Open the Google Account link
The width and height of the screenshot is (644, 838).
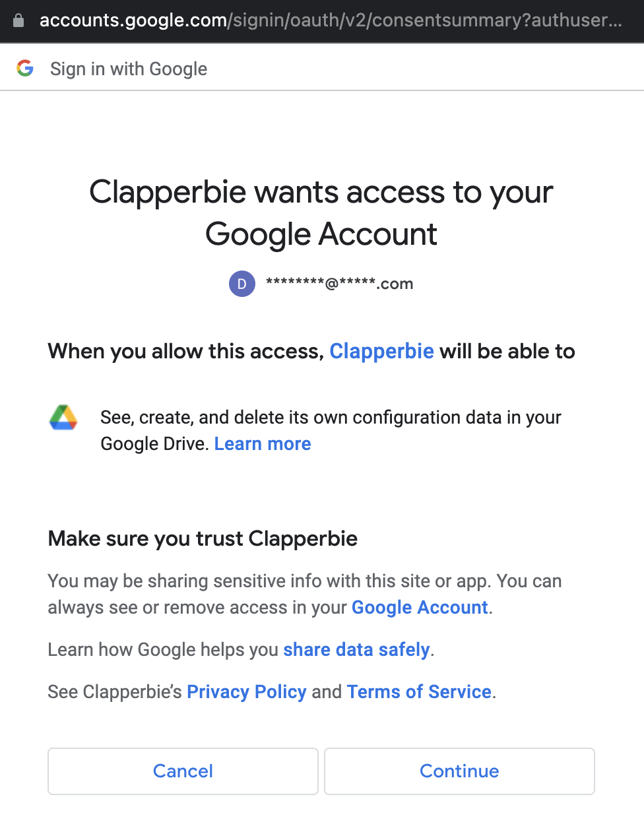[420, 607]
